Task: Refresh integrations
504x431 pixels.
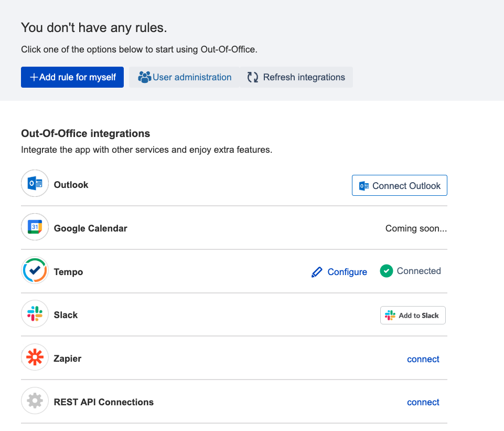Action: click(296, 77)
